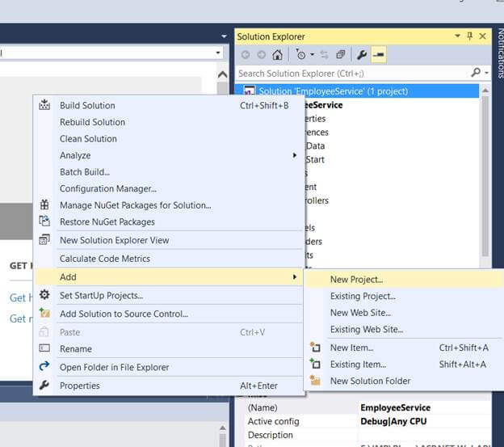504x447 pixels.
Task: Click the Pending Changes Filter clock icon
Action: click(300, 55)
